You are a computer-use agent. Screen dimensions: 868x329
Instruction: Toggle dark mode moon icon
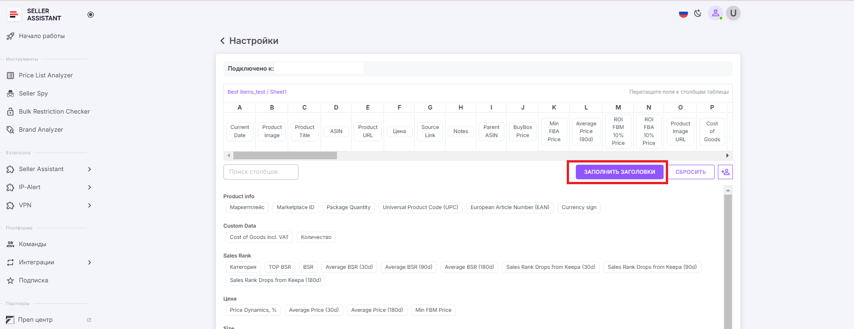698,14
